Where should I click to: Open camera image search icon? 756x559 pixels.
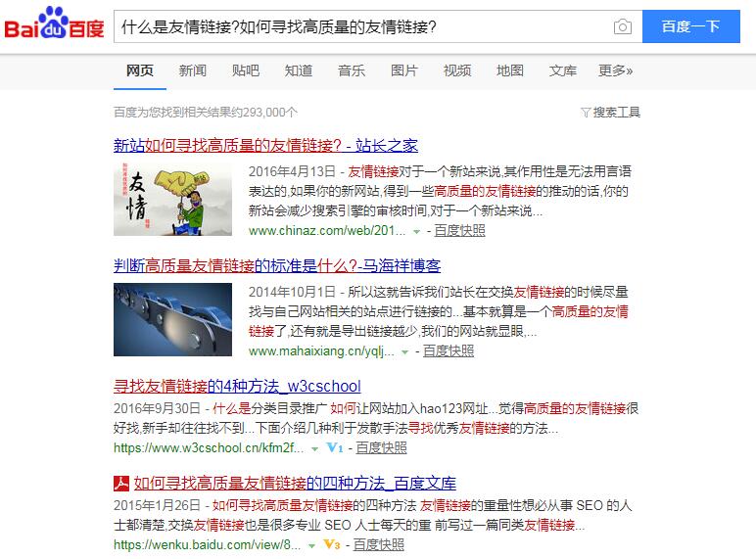[623, 26]
